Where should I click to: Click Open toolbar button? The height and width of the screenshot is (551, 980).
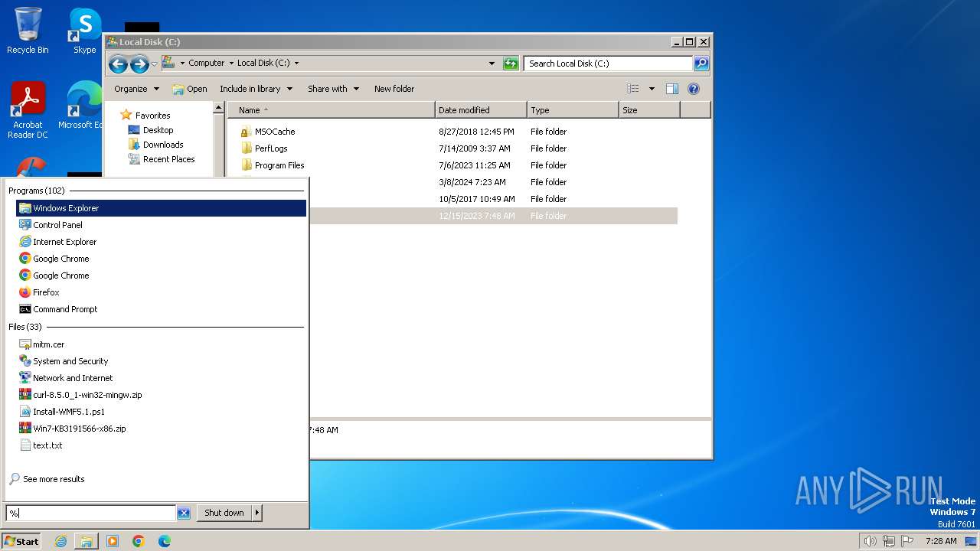190,89
